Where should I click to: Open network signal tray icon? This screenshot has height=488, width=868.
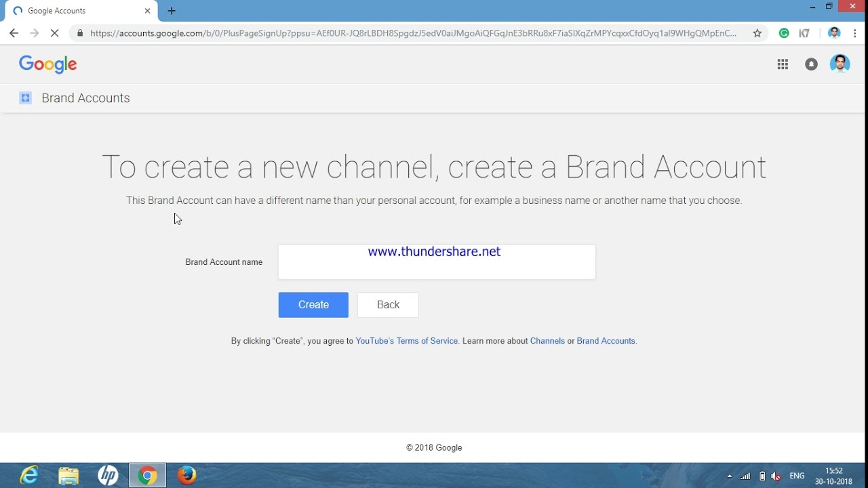coord(745,476)
